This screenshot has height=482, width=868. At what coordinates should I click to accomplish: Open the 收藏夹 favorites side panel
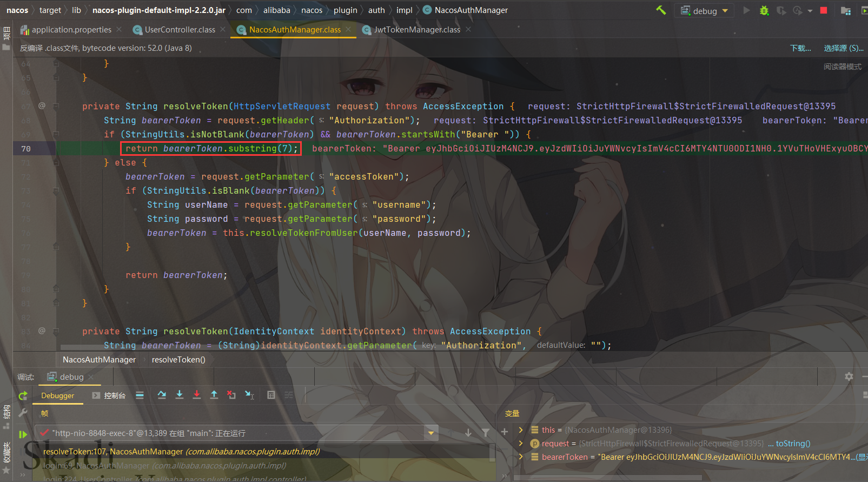pyautogui.click(x=6, y=458)
